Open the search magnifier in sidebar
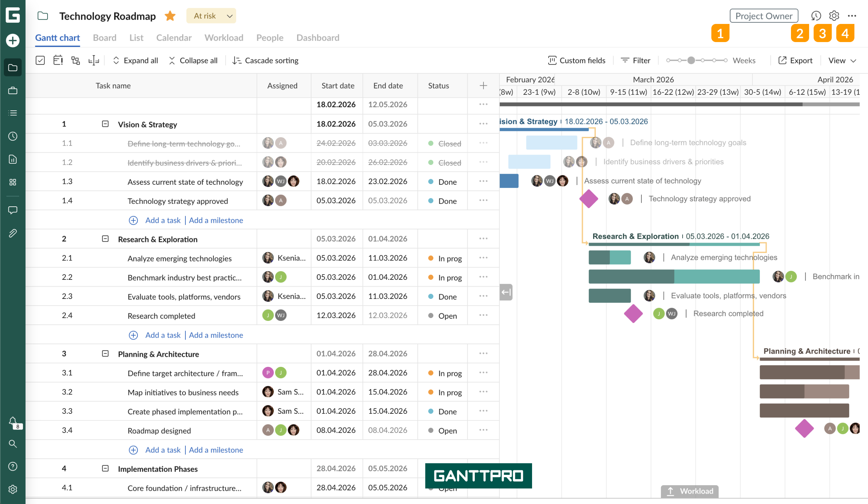 pyautogui.click(x=13, y=444)
